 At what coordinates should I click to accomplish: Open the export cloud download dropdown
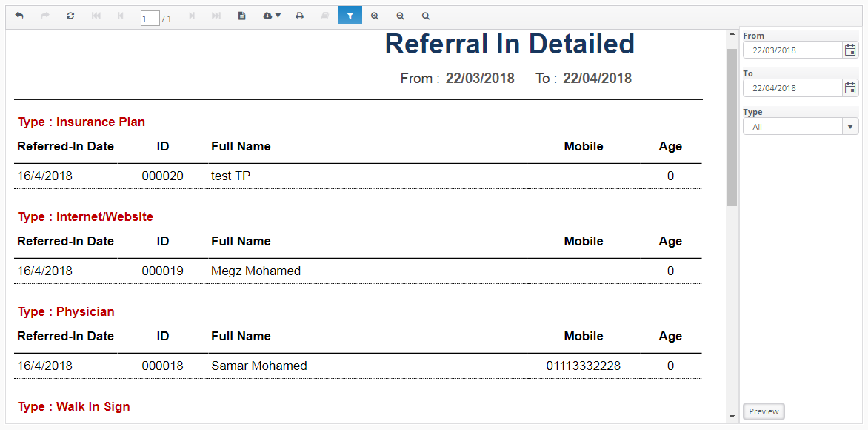click(272, 16)
